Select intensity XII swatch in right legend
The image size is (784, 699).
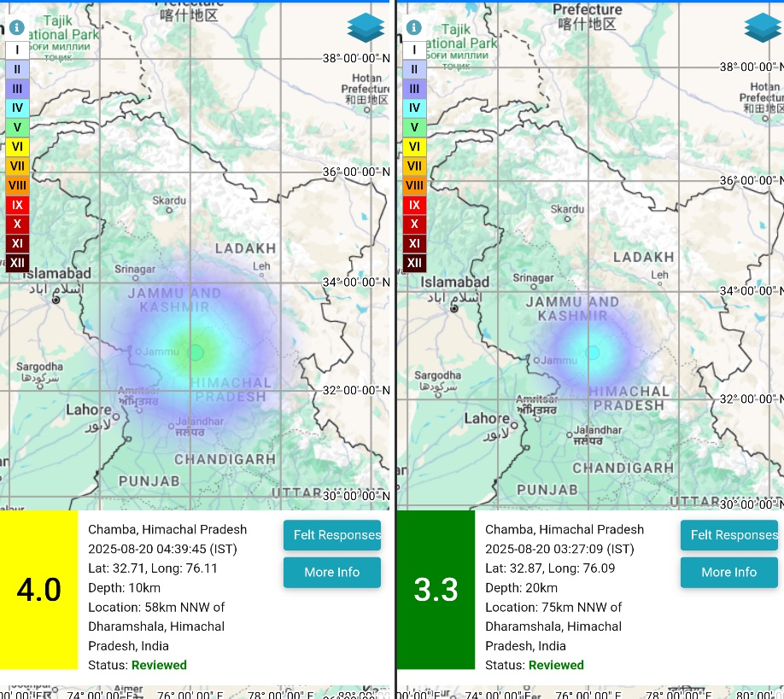point(414,262)
